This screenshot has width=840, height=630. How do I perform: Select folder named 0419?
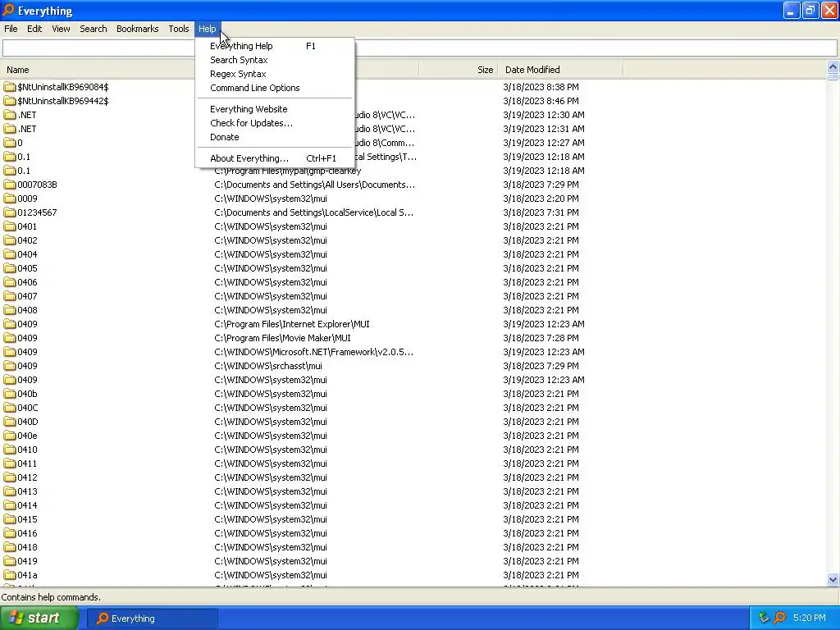[27, 561]
